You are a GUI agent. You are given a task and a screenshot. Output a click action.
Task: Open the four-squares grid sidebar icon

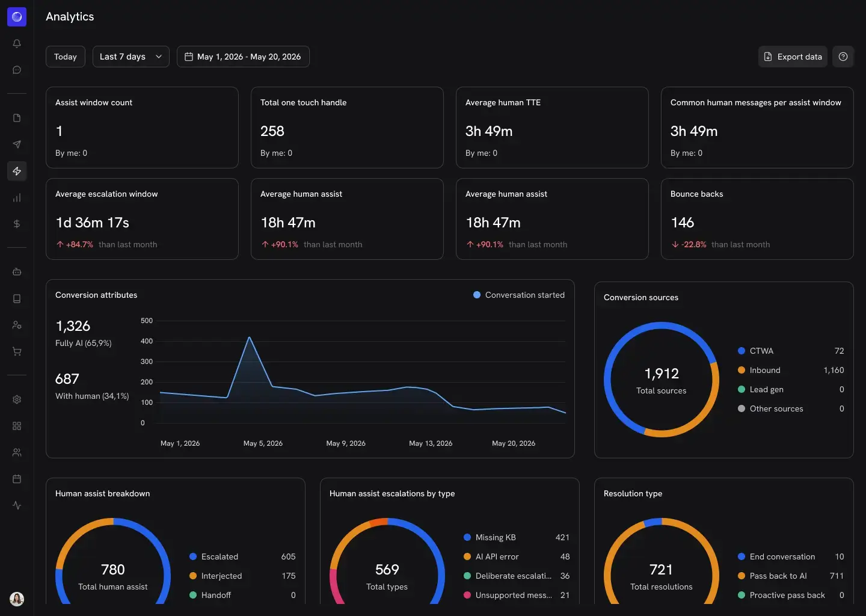click(x=17, y=426)
